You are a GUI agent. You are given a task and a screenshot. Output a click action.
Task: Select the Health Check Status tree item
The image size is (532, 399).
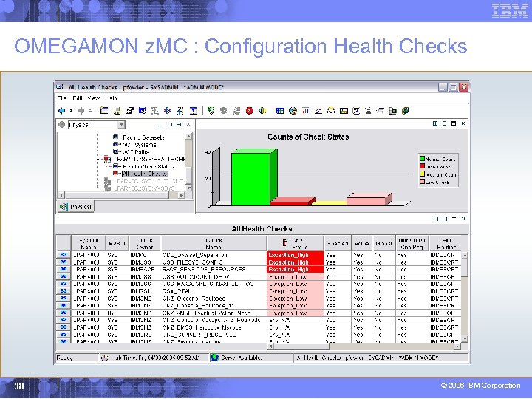click(x=149, y=166)
